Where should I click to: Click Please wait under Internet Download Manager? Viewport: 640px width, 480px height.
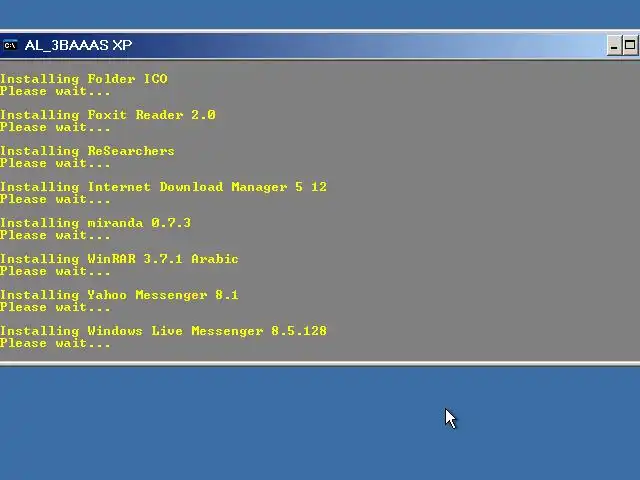[x=55, y=199]
